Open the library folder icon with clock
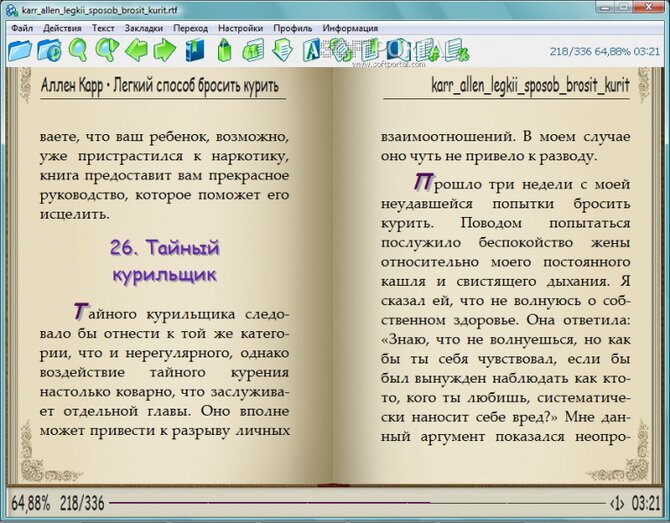This screenshot has height=523, width=670. coord(49,50)
